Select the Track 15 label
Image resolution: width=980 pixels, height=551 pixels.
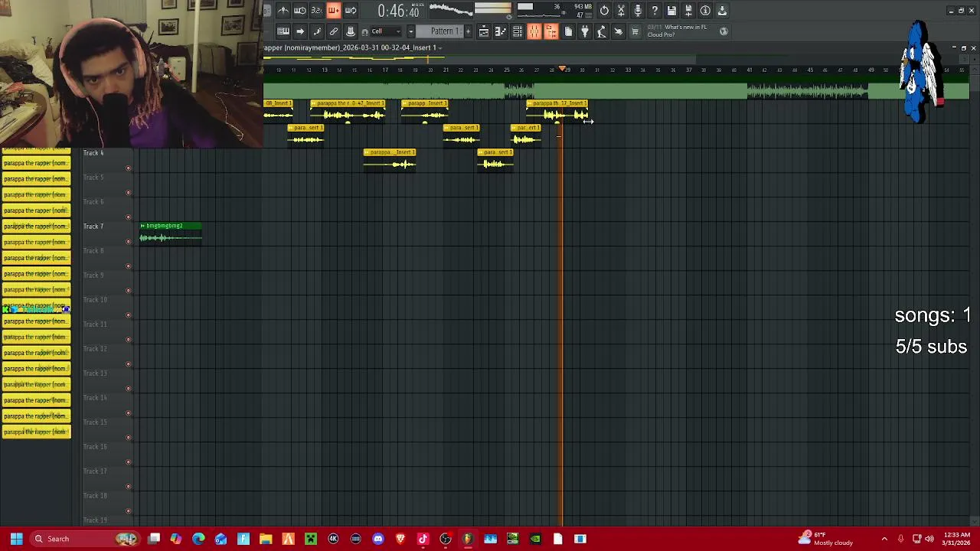click(95, 422)
